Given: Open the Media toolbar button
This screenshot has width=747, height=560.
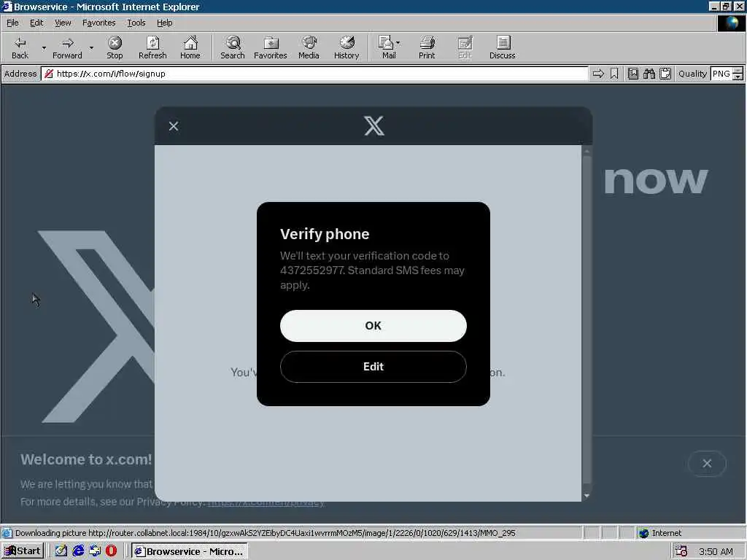Looking at the screenshot, I should (x=309, y=47).
